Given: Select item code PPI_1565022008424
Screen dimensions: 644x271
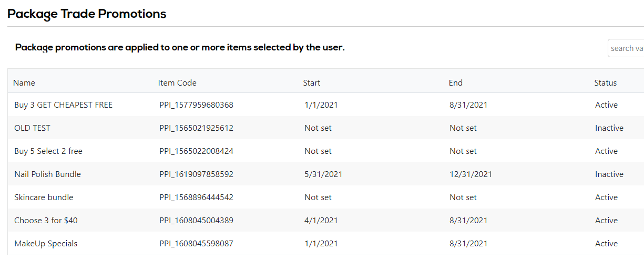Looking at the screenshot, I should tap(197, 151).
